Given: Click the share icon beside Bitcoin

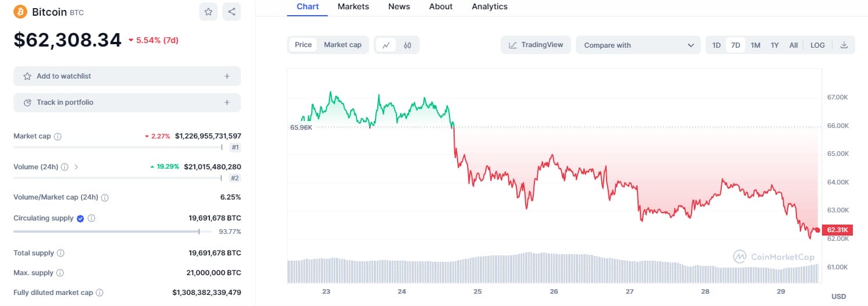Looking at the screenshot, I should (x=232, y=12).
